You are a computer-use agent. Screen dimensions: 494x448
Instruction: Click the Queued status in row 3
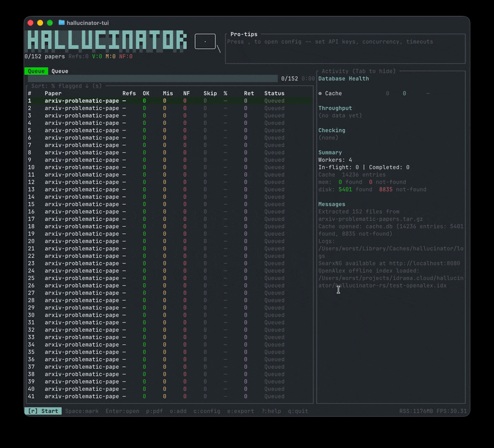pyautogui.click(x=274, y=116)
